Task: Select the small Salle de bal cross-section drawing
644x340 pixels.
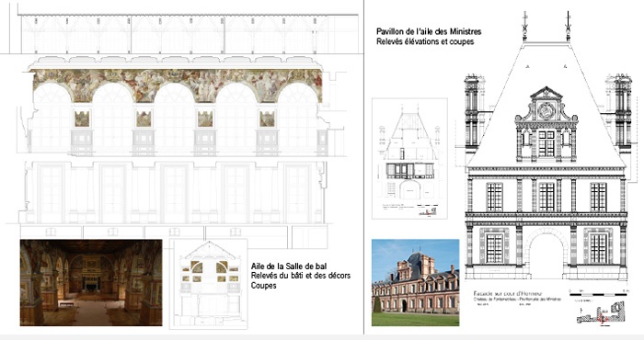Action: coord(209,284)
